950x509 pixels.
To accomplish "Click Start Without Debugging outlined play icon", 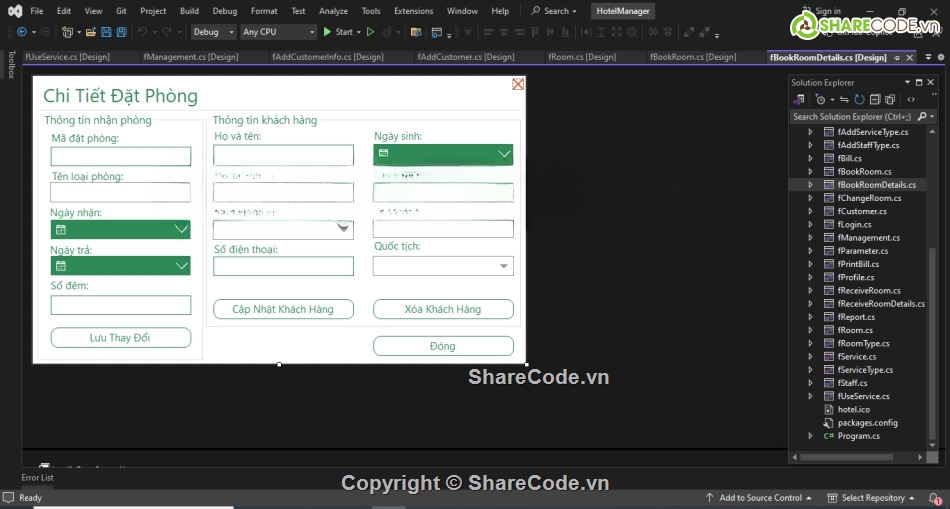I will pyautogui.click(x=370, y=32).
